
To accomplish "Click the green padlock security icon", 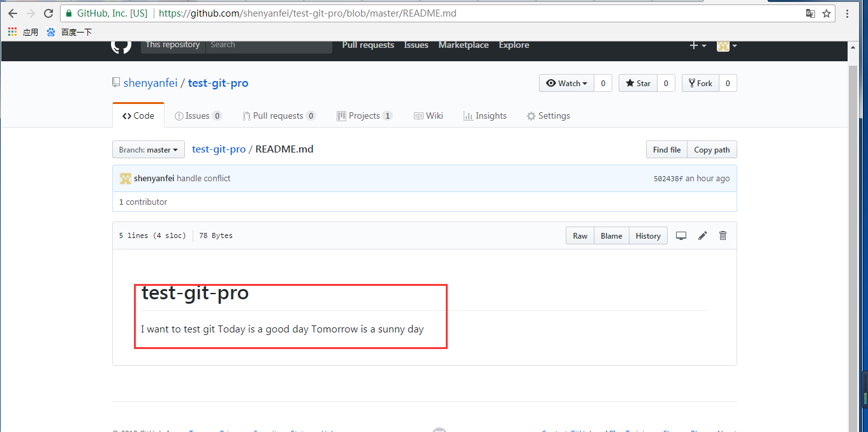I will pyautogui.click(x=69, y=13).
